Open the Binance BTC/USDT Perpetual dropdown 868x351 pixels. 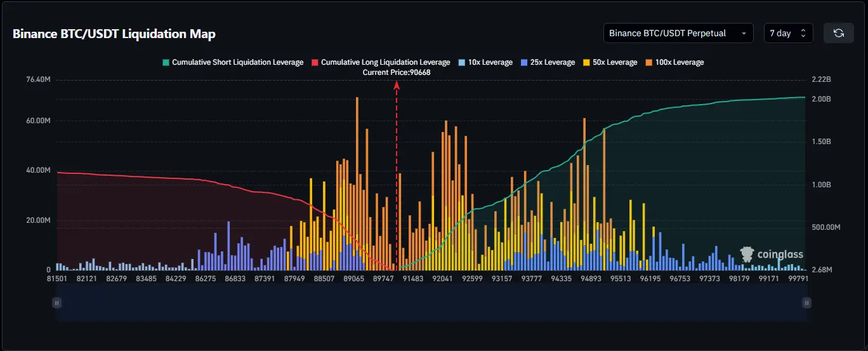click(678, 33)
